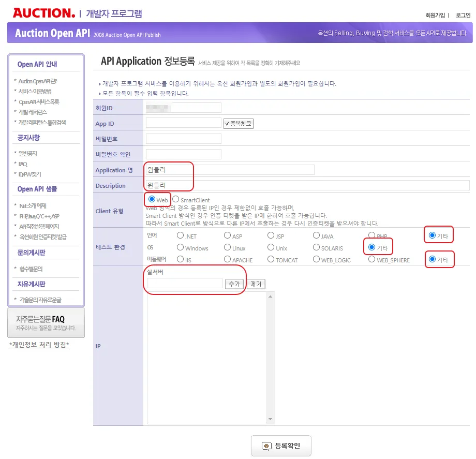
Task: Click the 비밀번호 확인 input field
Action: tap(183, 154)
